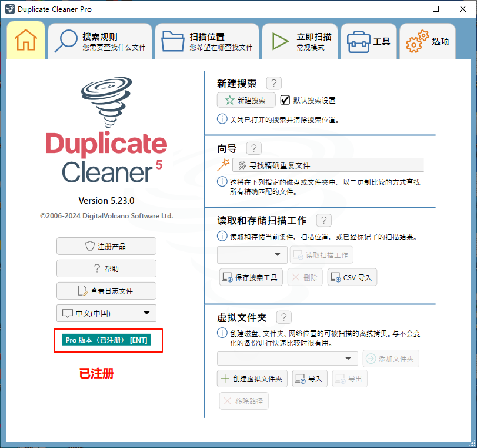Maximize the Duplicate Cleaner Pro window
Screen dimensions: 477x448
click(x=436, y=9)
